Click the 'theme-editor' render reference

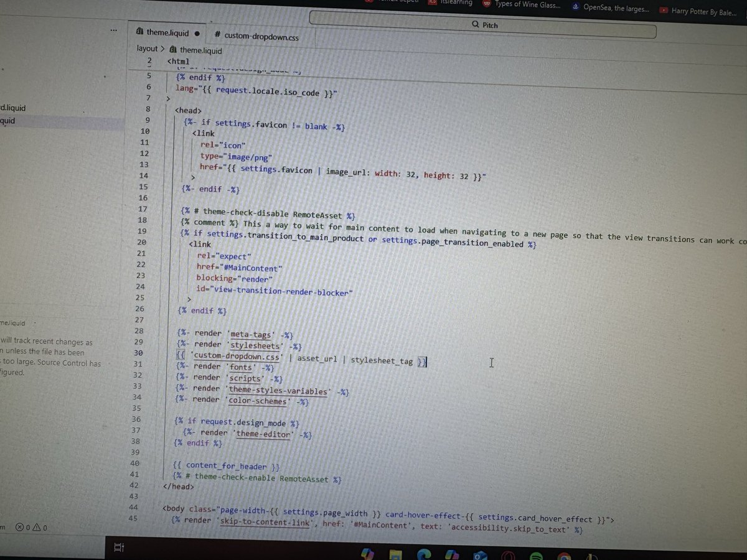263,434
